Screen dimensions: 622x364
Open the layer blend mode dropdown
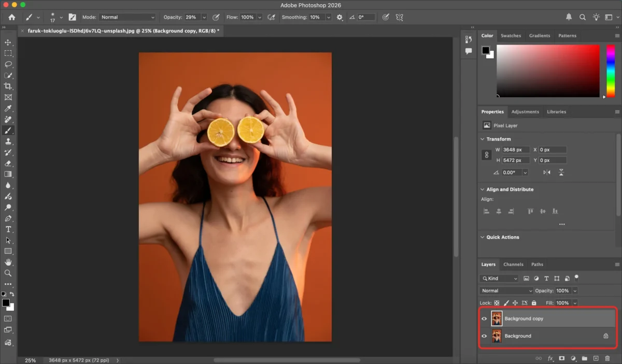(x=505, y=290)
